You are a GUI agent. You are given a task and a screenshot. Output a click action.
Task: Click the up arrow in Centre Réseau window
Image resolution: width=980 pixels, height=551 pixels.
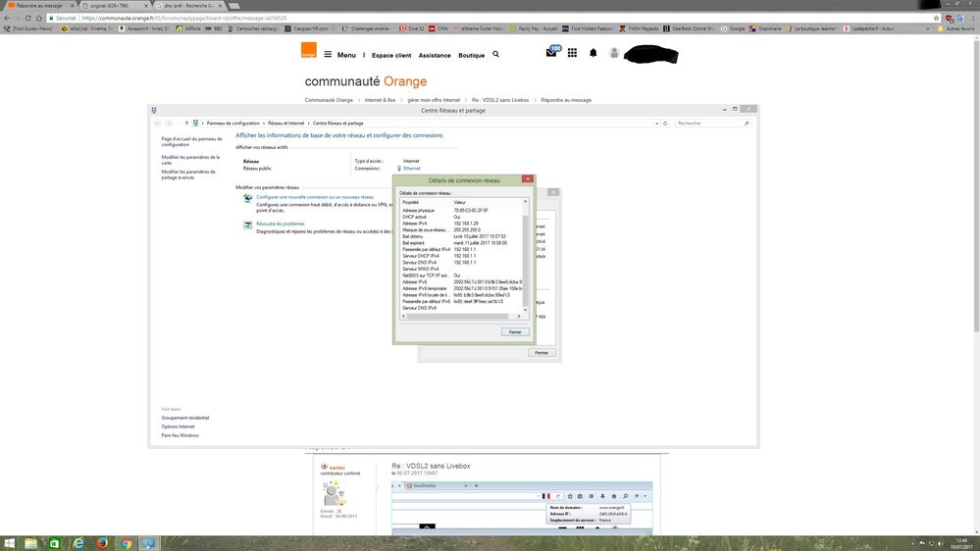point(186,124)
